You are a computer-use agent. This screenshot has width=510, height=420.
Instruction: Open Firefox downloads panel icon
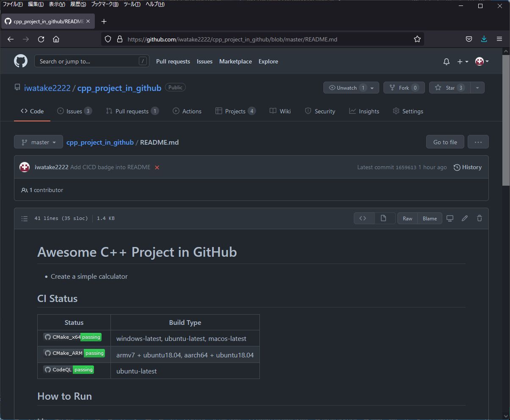pos(484,38)
